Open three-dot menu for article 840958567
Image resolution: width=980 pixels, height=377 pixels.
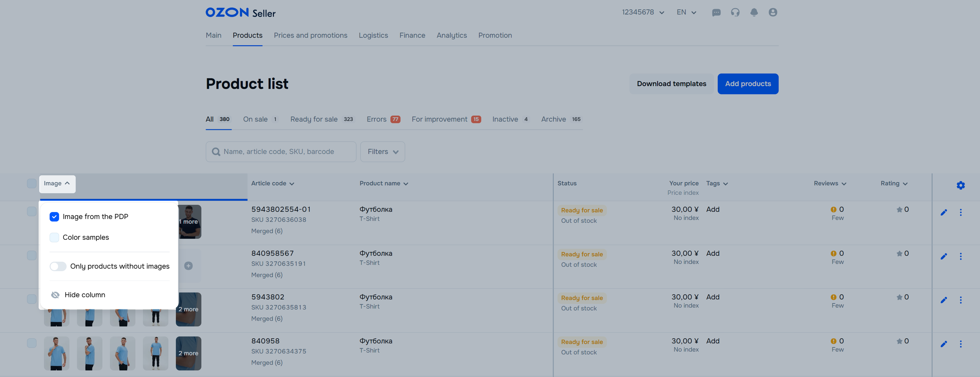(x=960, y=256)
